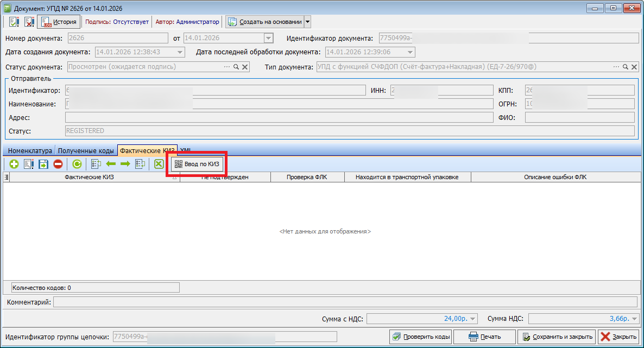Click the green left arrow icon
This screenshot has height=348, width=644.
[111, 164]
